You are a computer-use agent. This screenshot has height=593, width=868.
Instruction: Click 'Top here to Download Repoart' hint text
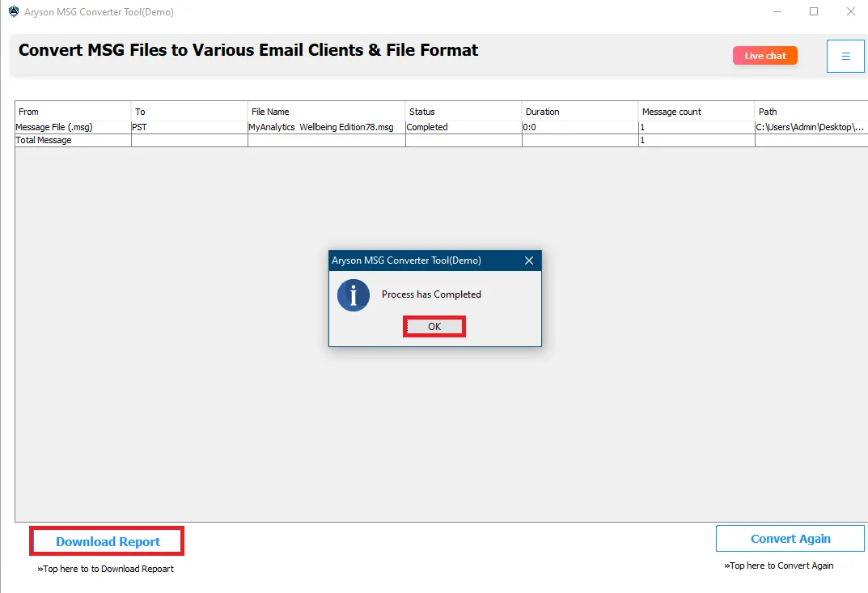pyautogui.click(x=105, y=569)
